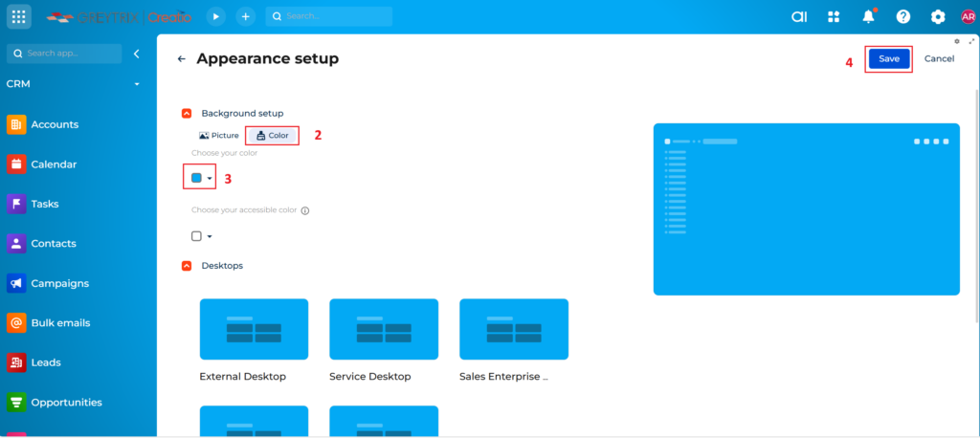Open the app launcher grid icon
Screen dimensions: 980x438
point(19,16)
